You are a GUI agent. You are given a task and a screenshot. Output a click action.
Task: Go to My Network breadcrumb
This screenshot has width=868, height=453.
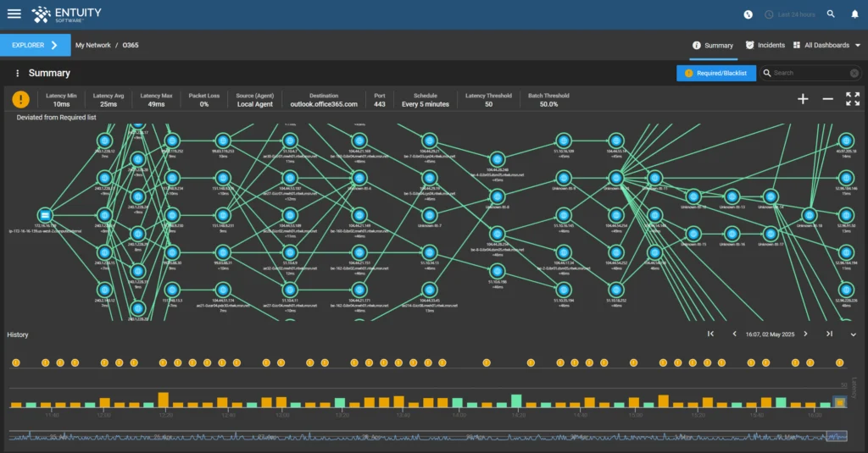tap(93, 46)
